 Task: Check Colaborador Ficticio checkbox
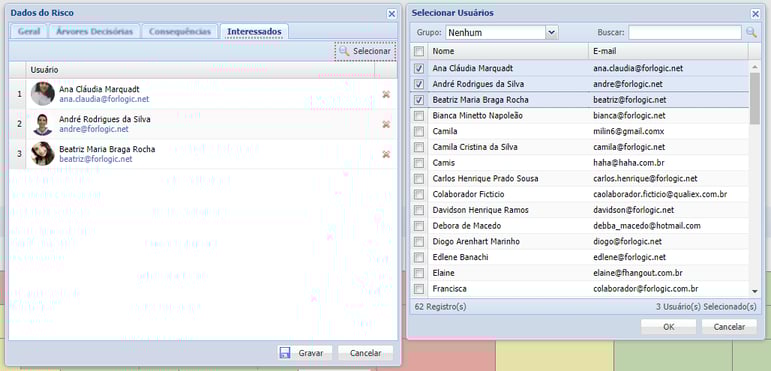coord(419,195)
